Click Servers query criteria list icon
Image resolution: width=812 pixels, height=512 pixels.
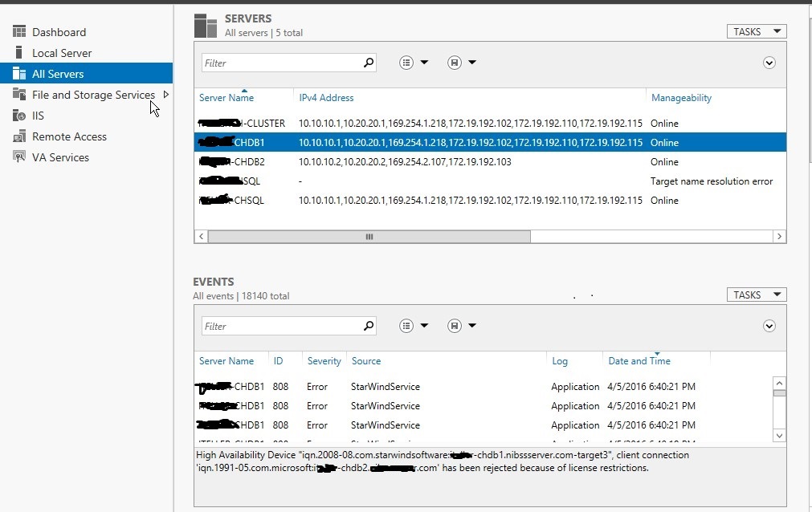point(406,63)
